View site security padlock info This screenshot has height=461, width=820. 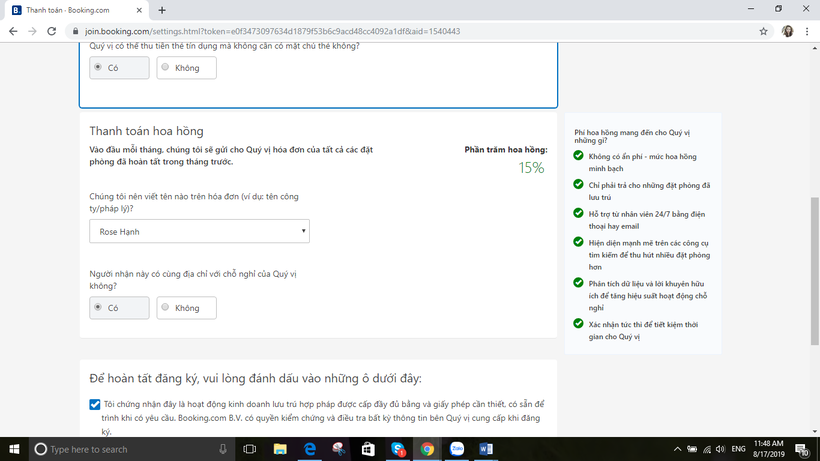pos(75,31)
